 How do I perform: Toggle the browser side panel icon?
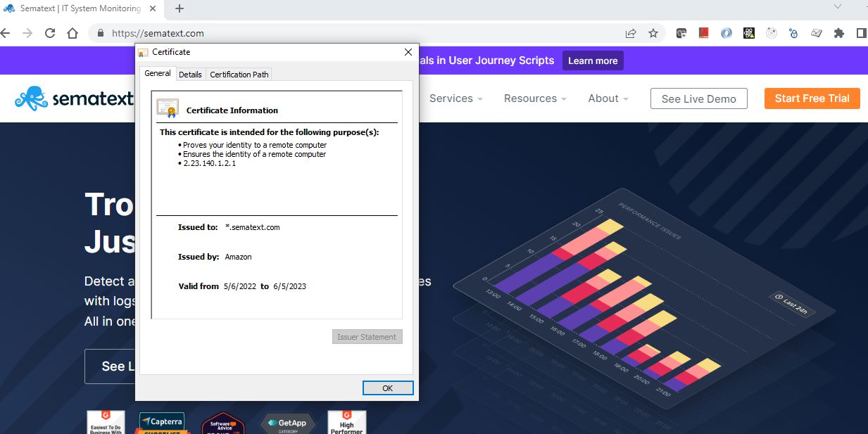pyautogui.click(x=861, y=33)
